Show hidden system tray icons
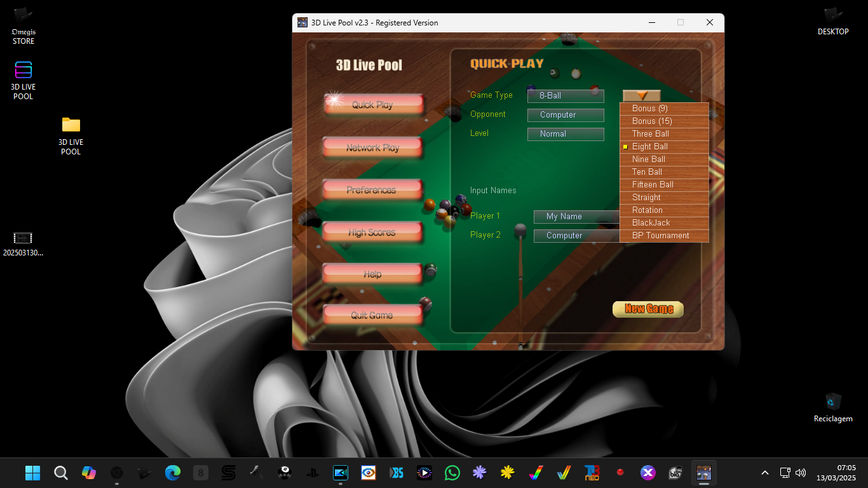Image resolution: width=868 pixels, height=488 pixels. pos(765,473)
